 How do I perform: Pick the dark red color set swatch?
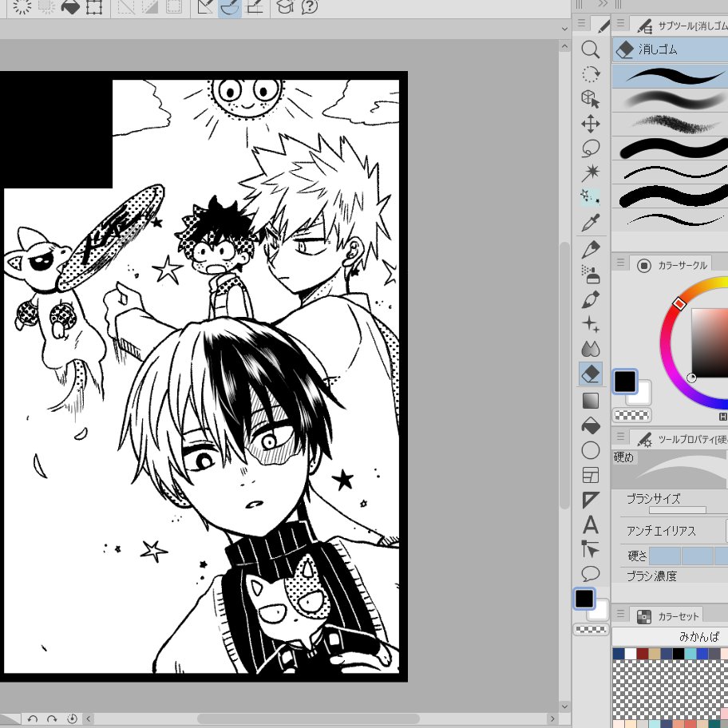[642, 653]
